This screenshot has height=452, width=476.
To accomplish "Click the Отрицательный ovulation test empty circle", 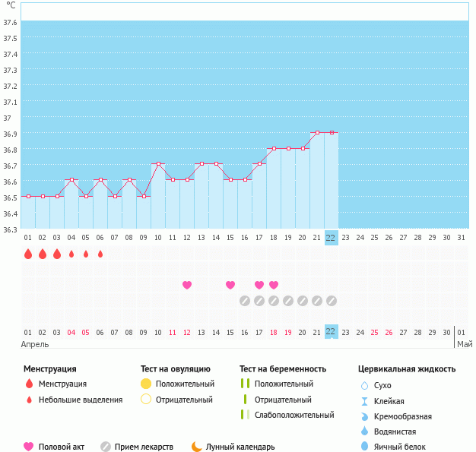I will (146, 400).
